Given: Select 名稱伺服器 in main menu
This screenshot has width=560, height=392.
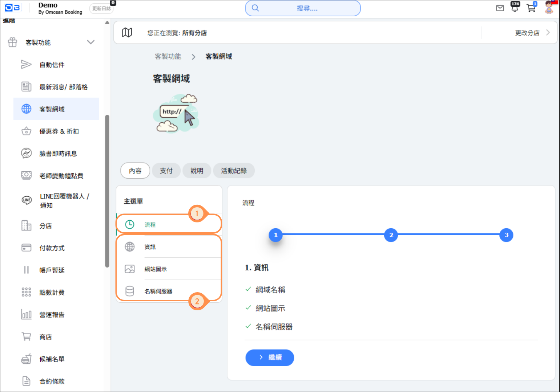Looking at the screenshot, I should [158, 291].
